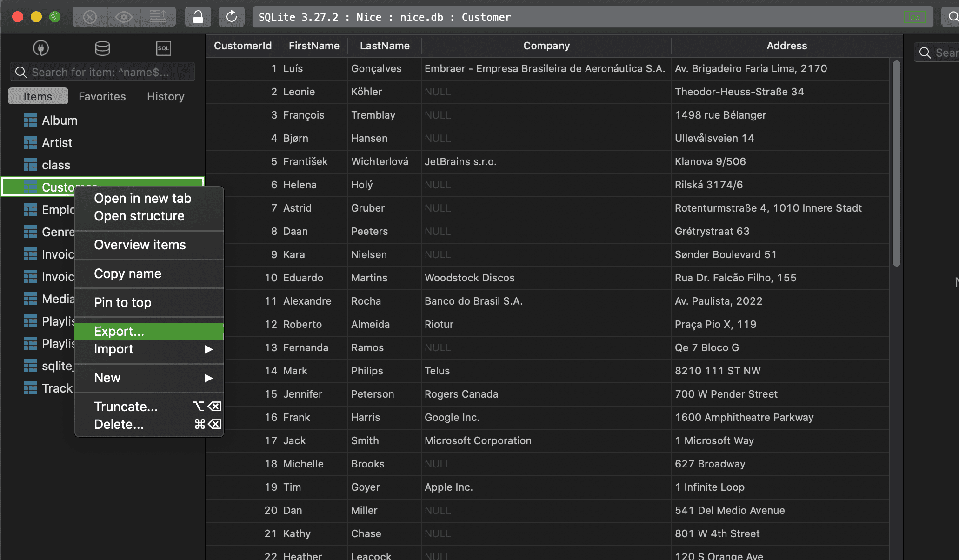Click the Address column header
959x560 pixels.
point(787,46)
